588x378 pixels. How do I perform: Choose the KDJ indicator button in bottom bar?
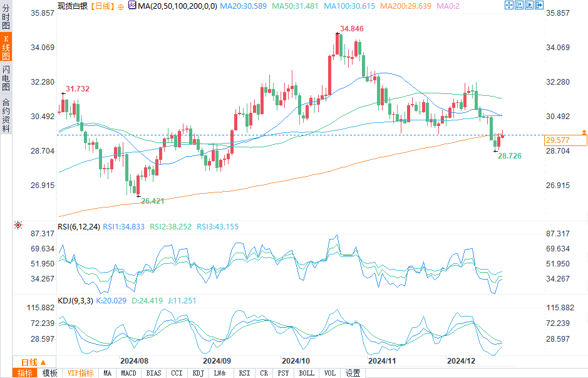point(198,373)
